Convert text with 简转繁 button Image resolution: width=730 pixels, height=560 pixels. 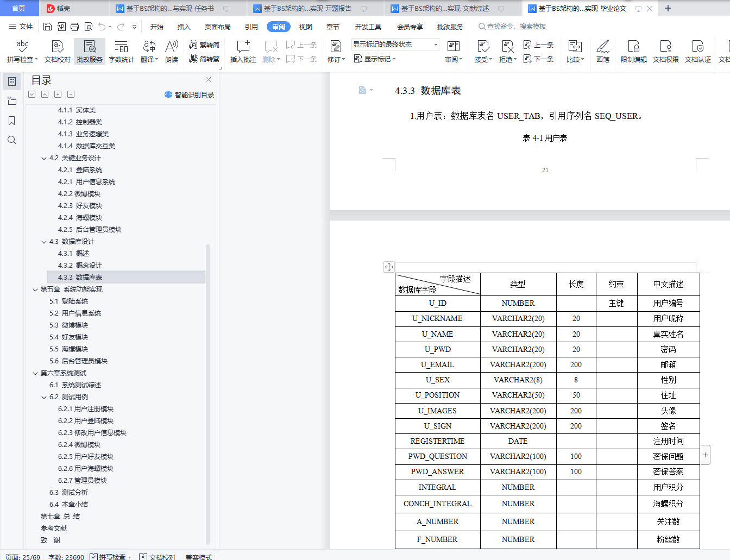tap(204, 59)
